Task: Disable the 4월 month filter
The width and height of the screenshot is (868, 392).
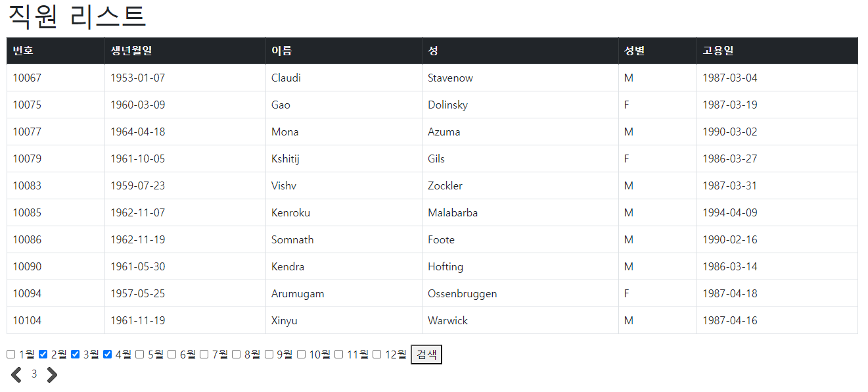Action: click(107, 355)
